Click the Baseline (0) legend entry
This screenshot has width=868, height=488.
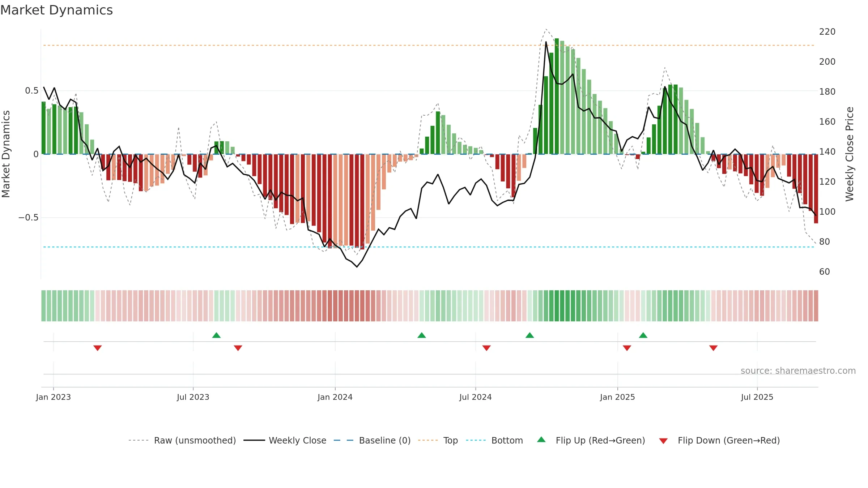click(x=372, y=441)
